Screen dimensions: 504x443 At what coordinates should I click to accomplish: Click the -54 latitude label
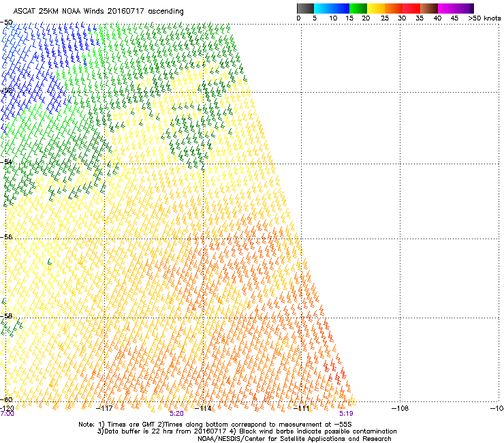pyautogui.click(x=6, y=162)
